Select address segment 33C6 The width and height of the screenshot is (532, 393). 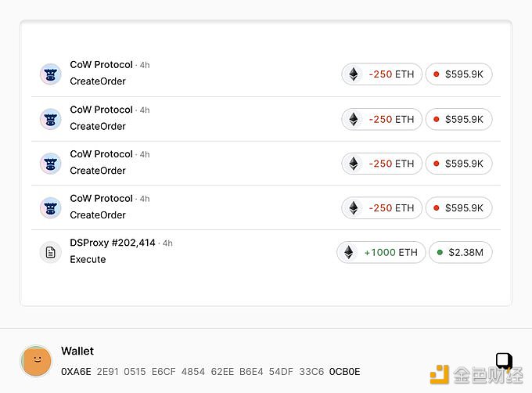click(311, 372)
